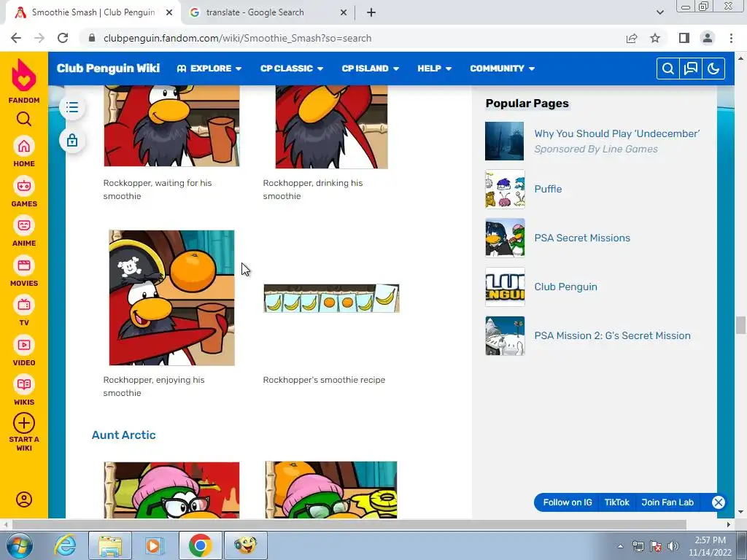The image size is (747, 560).
Task: Open PSA Mission 2: G's Secret Mission link
Action: 612,335
